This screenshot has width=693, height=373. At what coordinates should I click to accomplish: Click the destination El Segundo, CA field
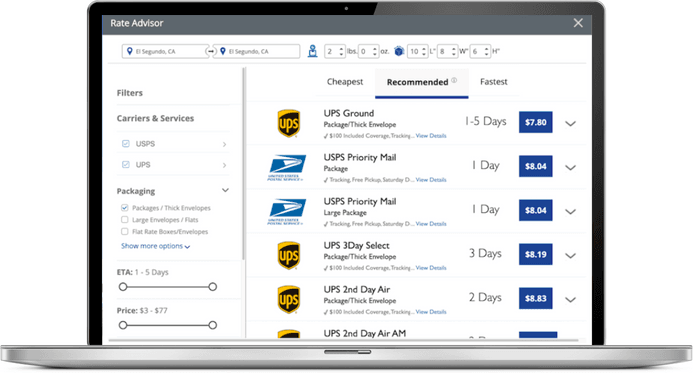click(258, 51)
